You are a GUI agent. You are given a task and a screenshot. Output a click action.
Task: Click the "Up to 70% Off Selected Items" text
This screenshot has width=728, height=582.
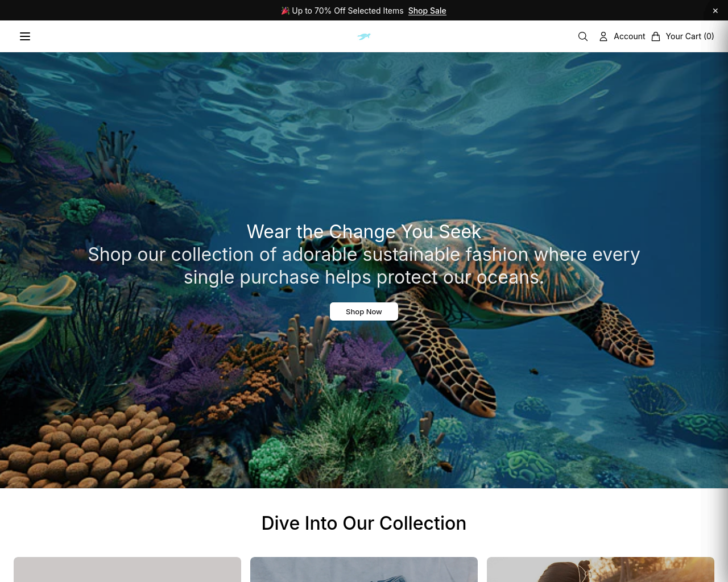[348, 11]
